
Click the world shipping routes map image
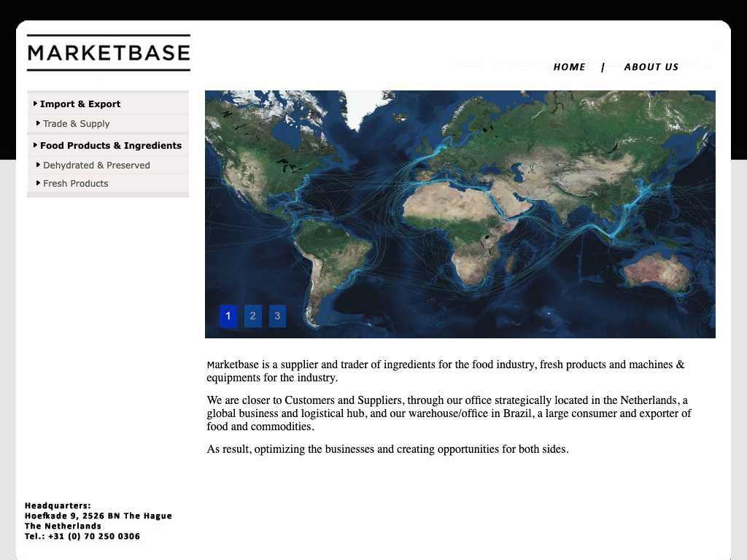[x=460, y=204]
